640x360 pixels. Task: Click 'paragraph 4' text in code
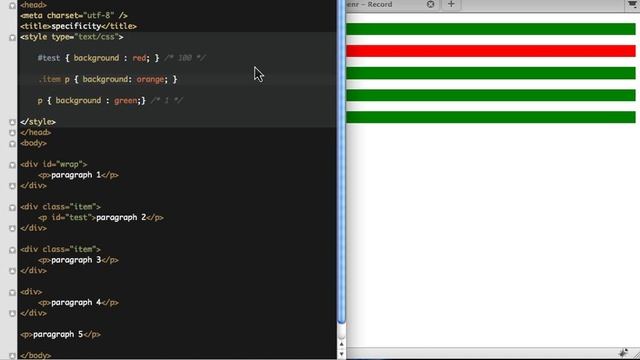[76, 302]
